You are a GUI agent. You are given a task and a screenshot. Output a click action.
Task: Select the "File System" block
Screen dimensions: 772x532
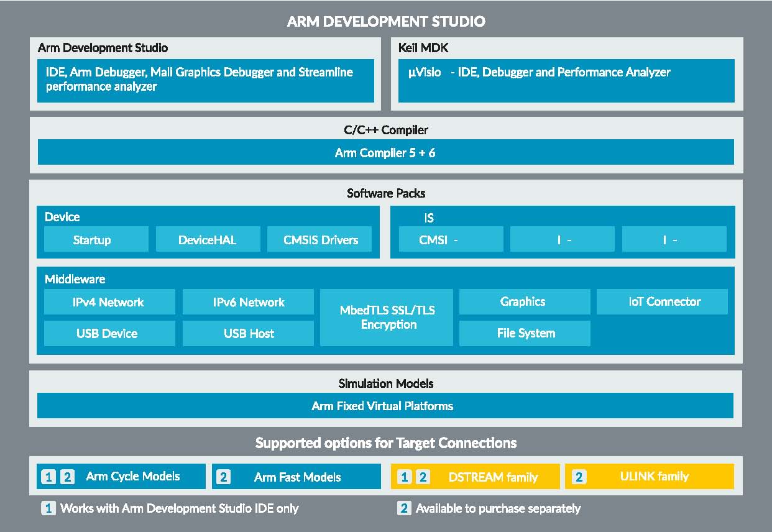click(x=525, y=333)
